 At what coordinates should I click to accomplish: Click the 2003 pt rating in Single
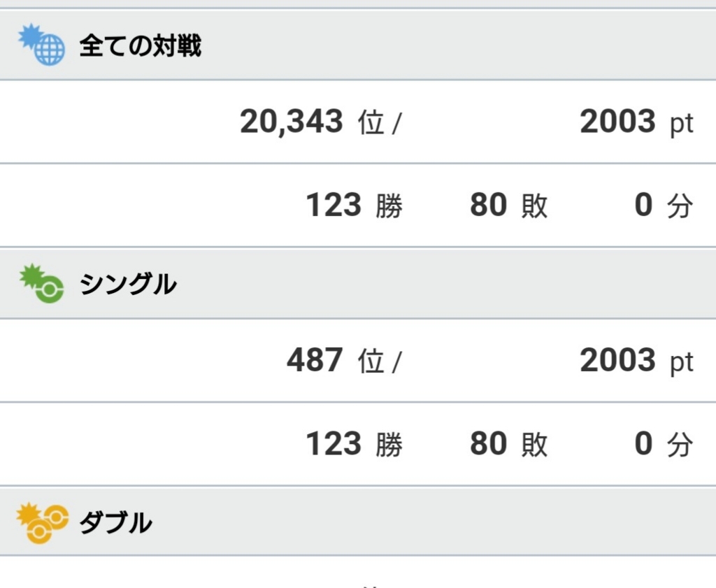[x=636, y=361]
